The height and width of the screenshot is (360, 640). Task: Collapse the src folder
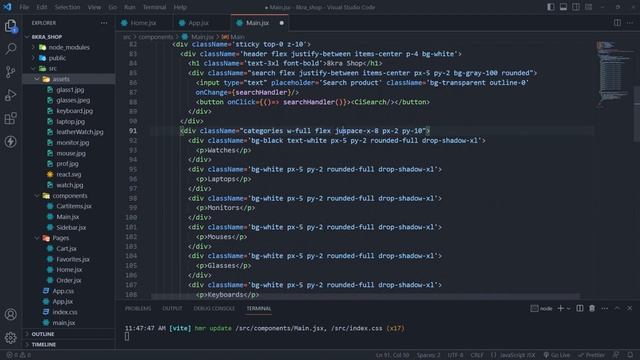coord(69,69)
